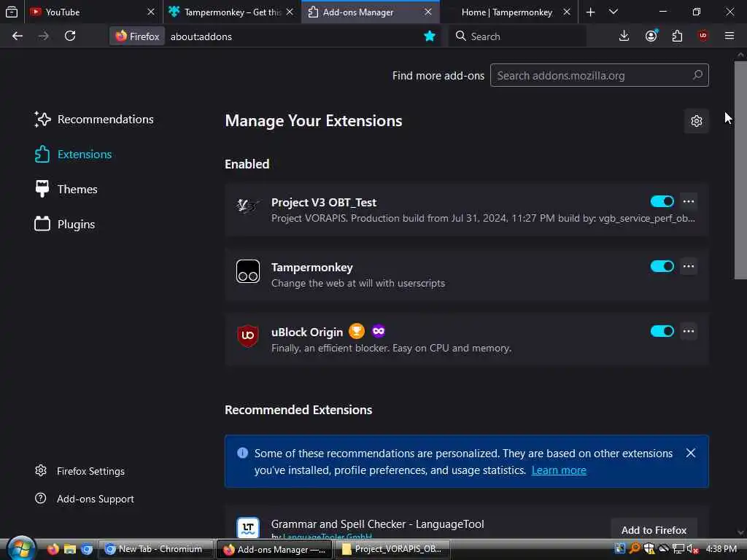This screenshot has height=560, width=747.
Task: Open more options for uBlock Origin
Action: click(689, 331)
